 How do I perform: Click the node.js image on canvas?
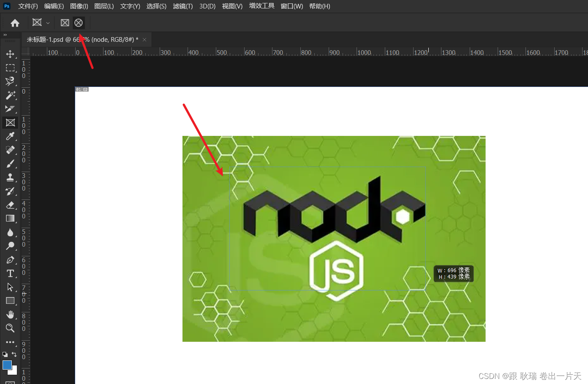click(334, 238)
